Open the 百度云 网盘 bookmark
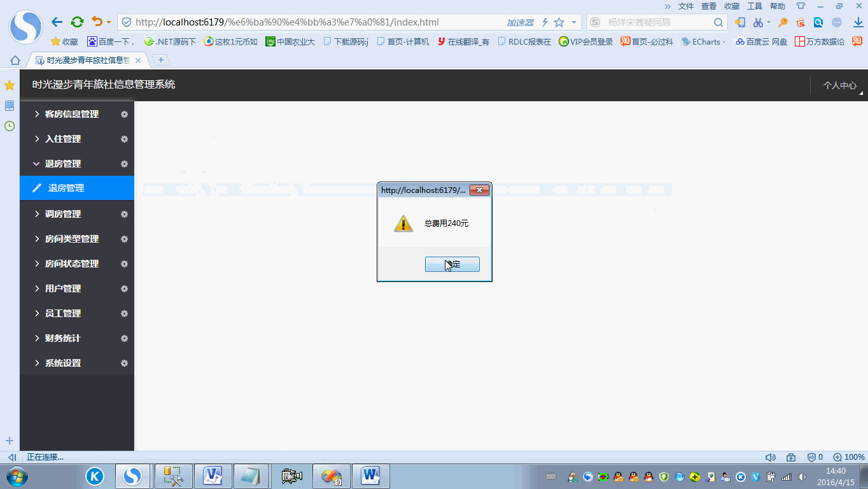The image size is (868, 489). point(761,41)
